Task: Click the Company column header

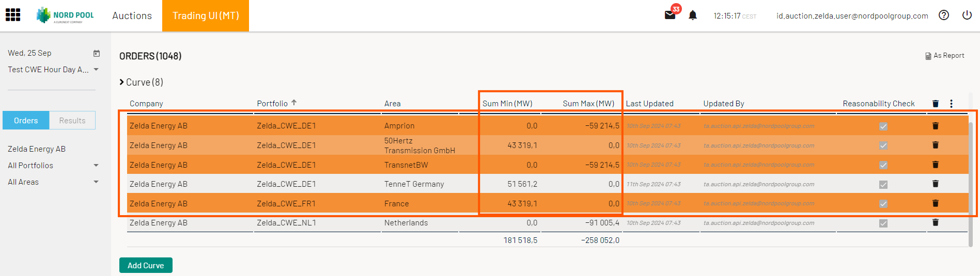Action: point(146,104)
